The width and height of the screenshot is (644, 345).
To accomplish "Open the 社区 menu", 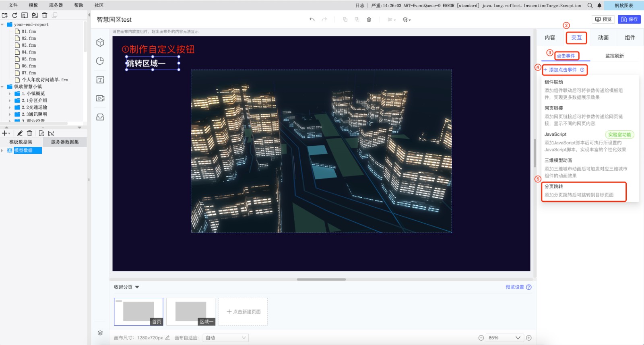I will click(99, 5).
